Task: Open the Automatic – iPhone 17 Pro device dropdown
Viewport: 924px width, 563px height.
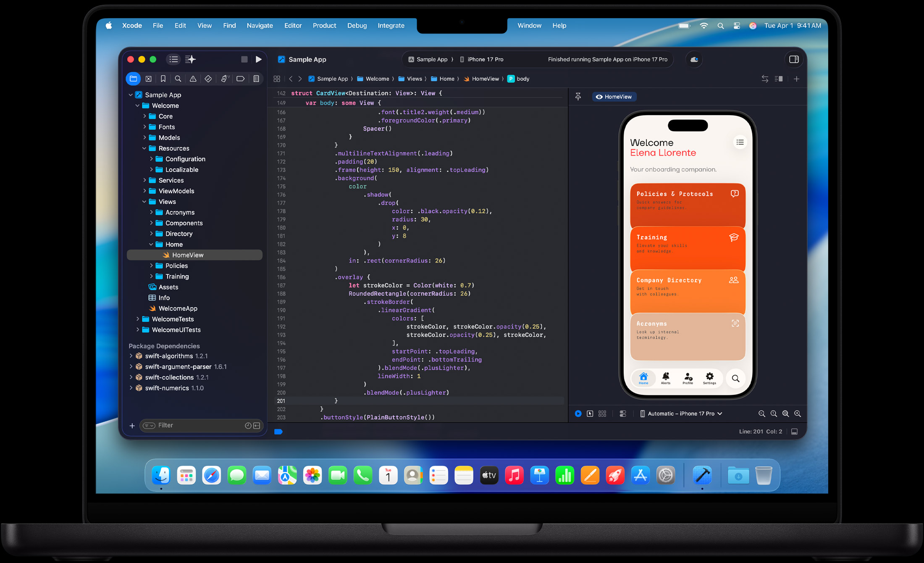Action: point(680,413)
